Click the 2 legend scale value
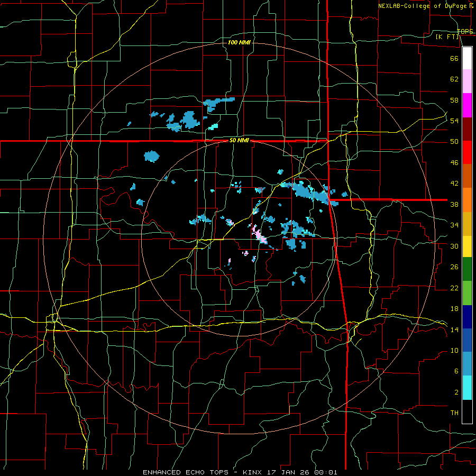Screen dimensions: 476x476 (456, 392)
